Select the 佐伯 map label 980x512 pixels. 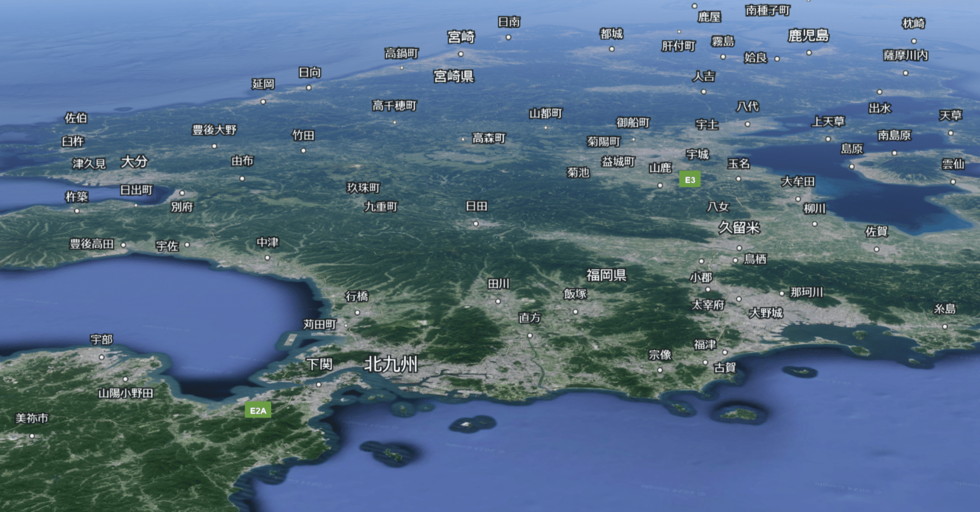pos(76,118)
